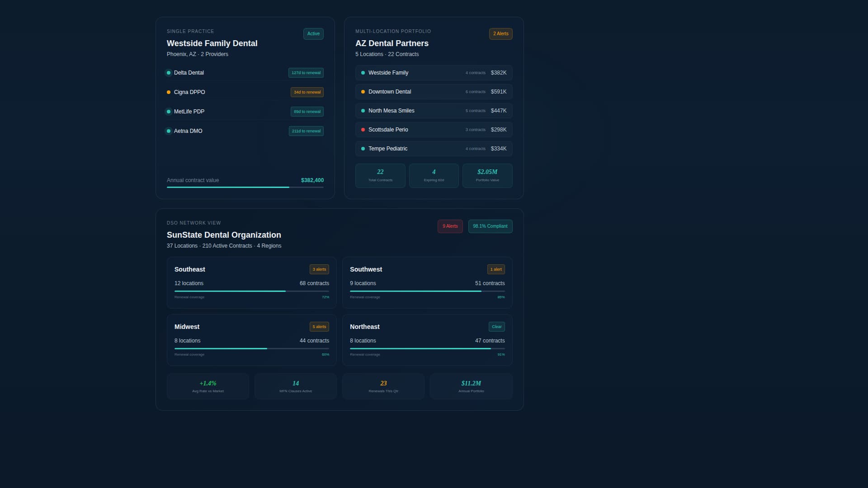Click the 23 Renewals This Qtr tile
Viewport: 868px width, 488px height.
click(x=383, y=386)
